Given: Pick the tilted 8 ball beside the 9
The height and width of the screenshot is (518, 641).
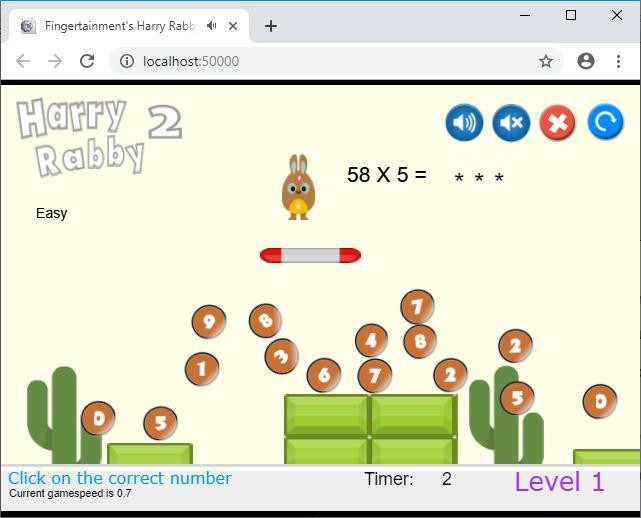Looking at the screenshot, I should [x=265, y=321].
